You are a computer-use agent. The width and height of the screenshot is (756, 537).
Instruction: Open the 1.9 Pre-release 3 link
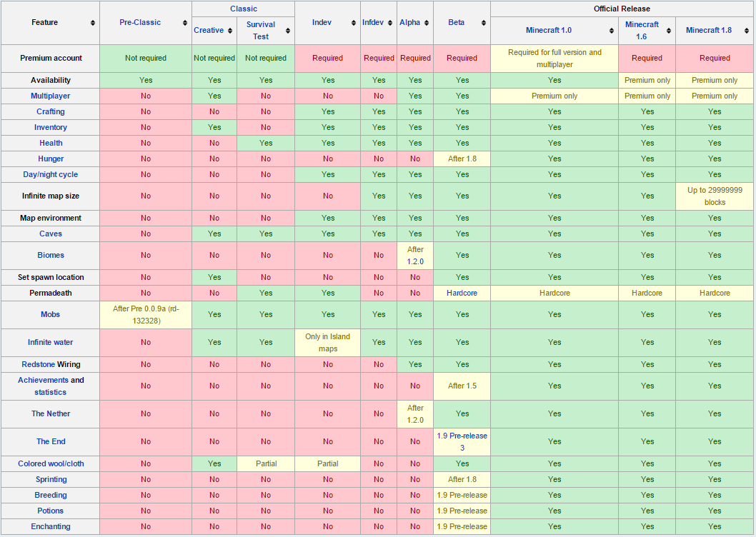tap(462, 442)
